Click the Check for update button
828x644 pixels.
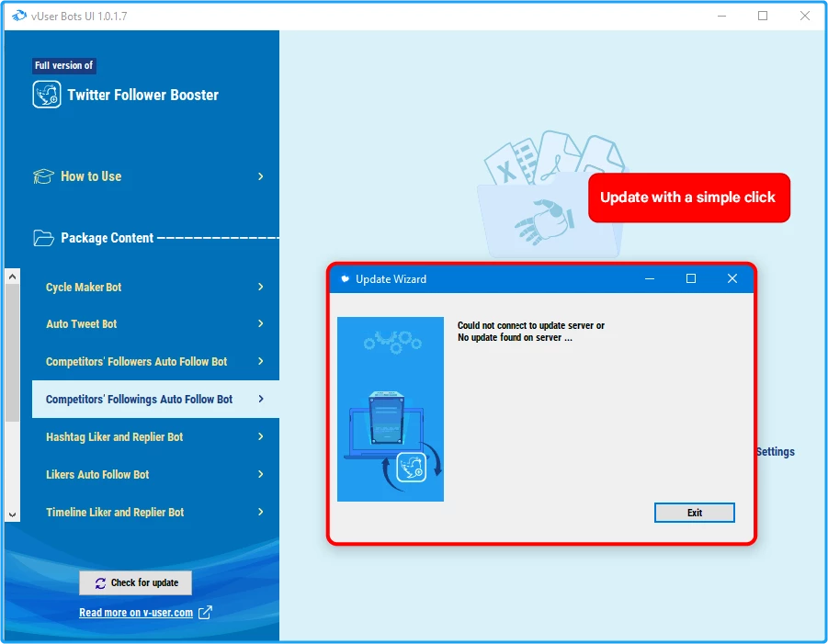tap(136, 582)
